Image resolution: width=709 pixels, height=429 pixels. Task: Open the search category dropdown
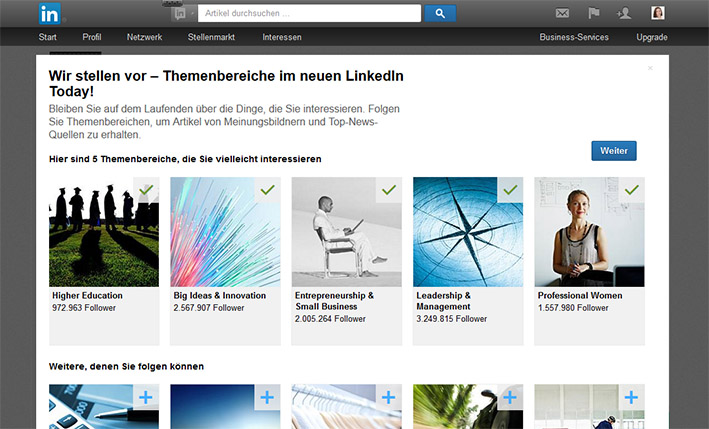coord(183,14)
